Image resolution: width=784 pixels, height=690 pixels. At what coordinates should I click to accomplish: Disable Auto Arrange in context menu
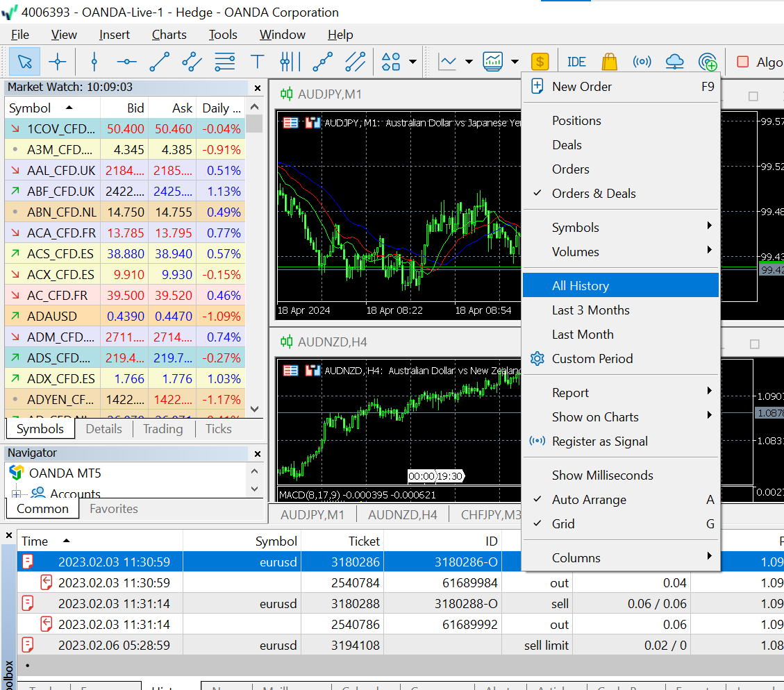[x=589, y=500]
